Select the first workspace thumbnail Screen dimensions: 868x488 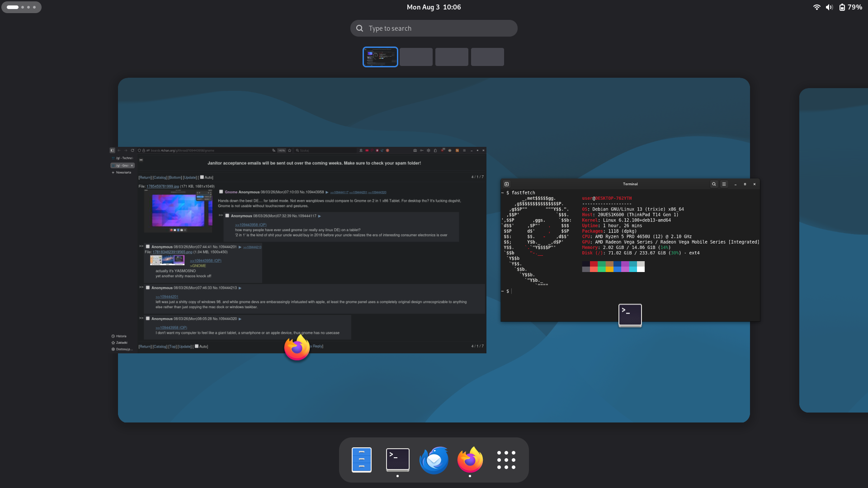(x=380, y=57)
